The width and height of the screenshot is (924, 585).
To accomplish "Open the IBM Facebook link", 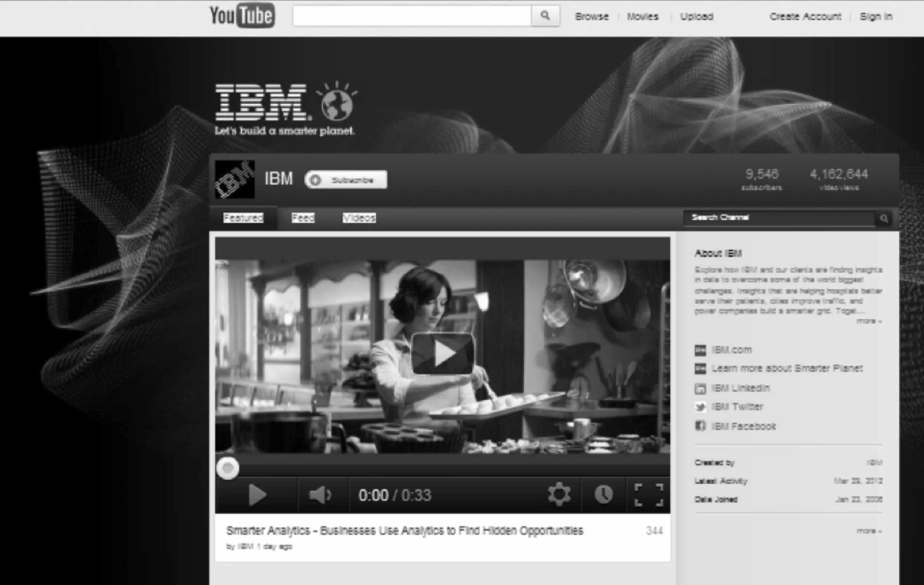I will 743,426.
